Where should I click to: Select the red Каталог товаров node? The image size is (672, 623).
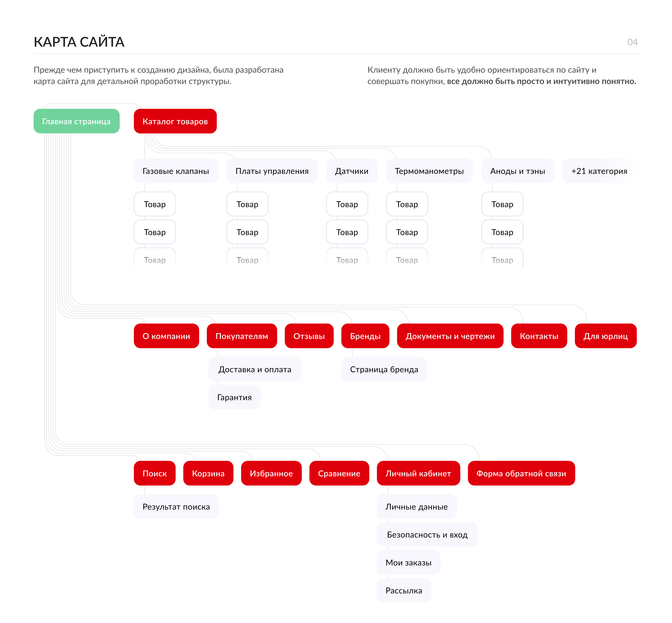175,121
